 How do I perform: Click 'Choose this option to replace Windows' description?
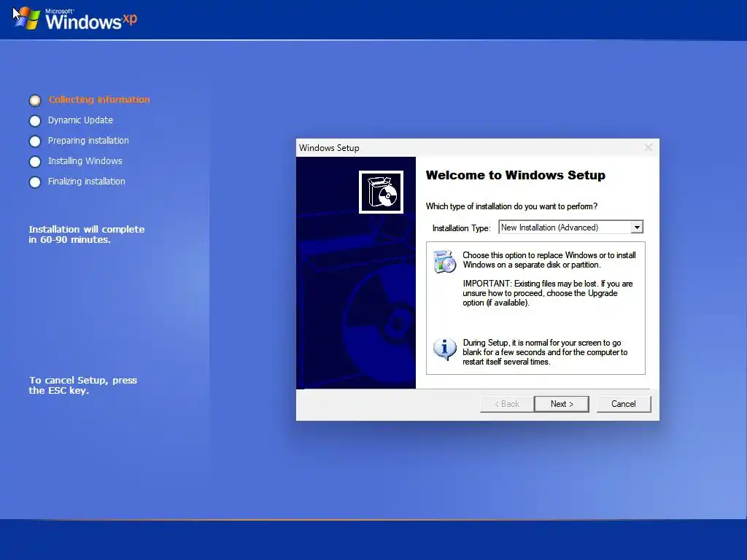pyautogui.click(x=549, y=260)
